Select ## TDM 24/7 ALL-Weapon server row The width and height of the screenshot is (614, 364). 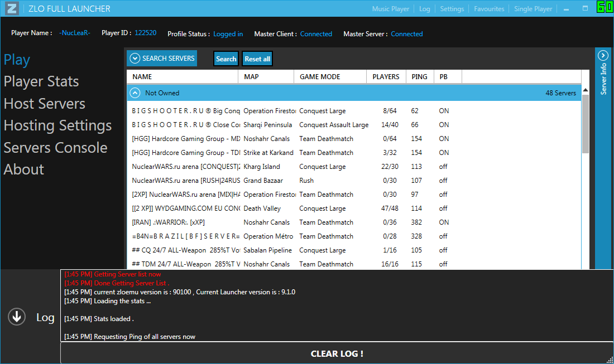[x=354, y=264]
